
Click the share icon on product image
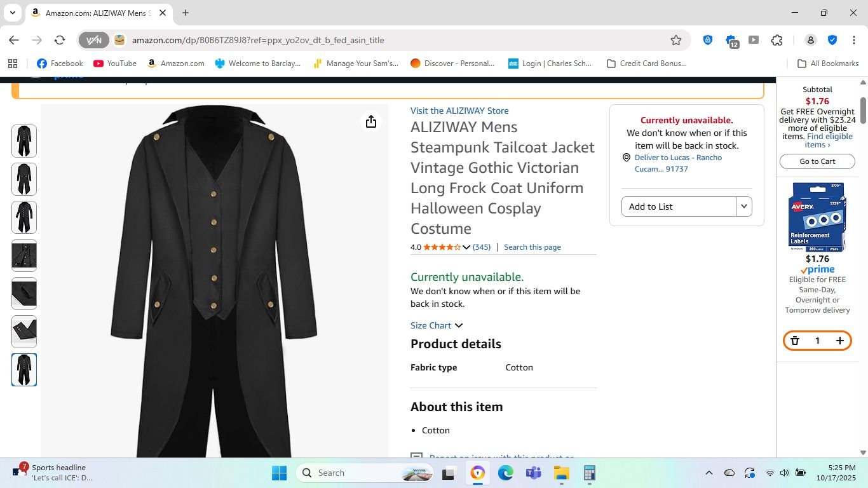pyautogui.click(x=371, y=122)
